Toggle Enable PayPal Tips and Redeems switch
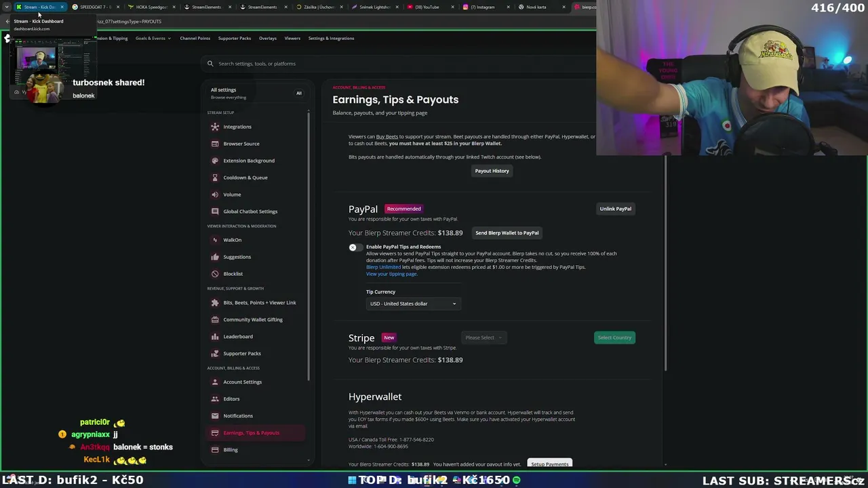868x488 pixels. (355, 247)
